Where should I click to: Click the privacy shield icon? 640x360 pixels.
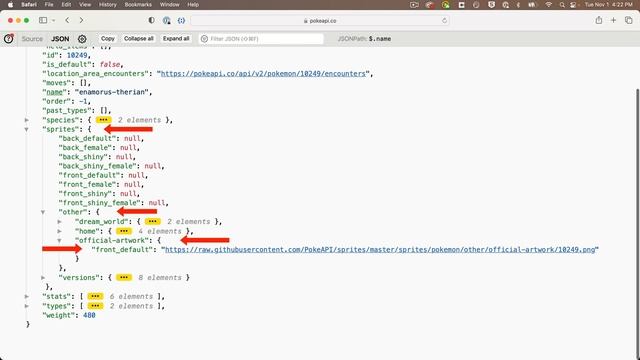click(151, 20)
